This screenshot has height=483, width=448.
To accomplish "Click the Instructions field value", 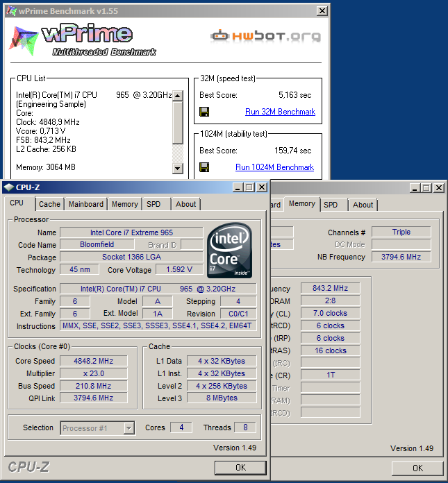I will [158, 325].
